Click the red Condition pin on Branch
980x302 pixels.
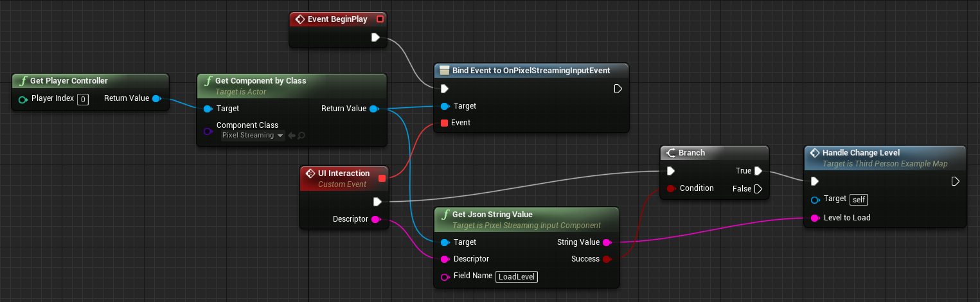(x=670, y=188)
